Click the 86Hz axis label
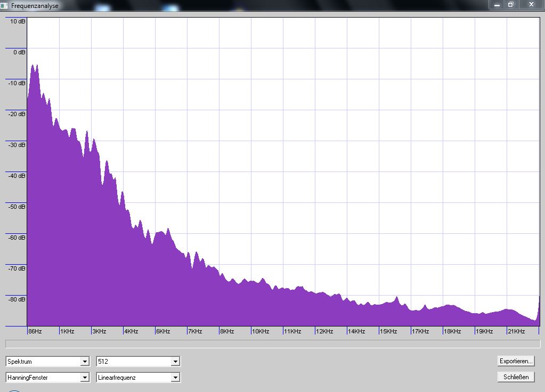The width and height of the screenshot is (545, 392). pos(35,331)
